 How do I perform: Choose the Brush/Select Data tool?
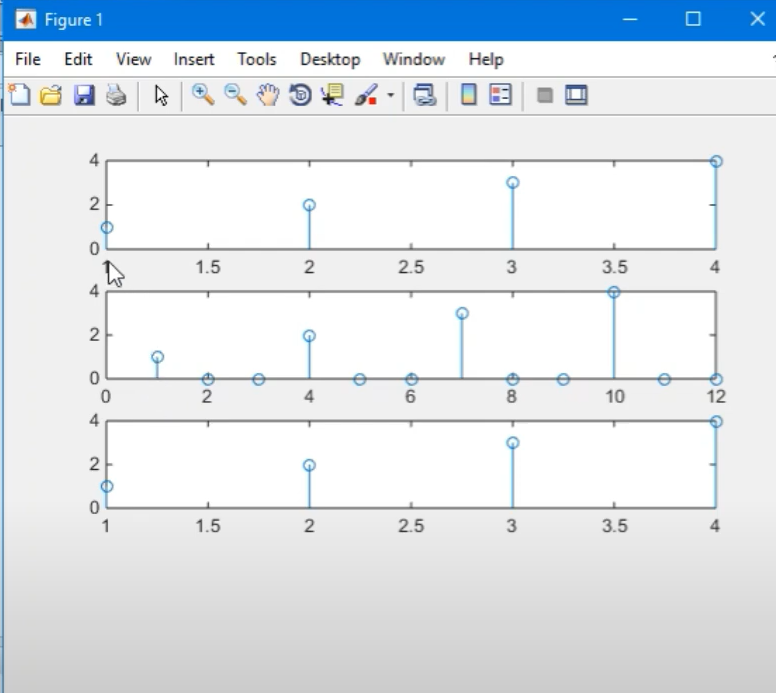coord(367,95)
